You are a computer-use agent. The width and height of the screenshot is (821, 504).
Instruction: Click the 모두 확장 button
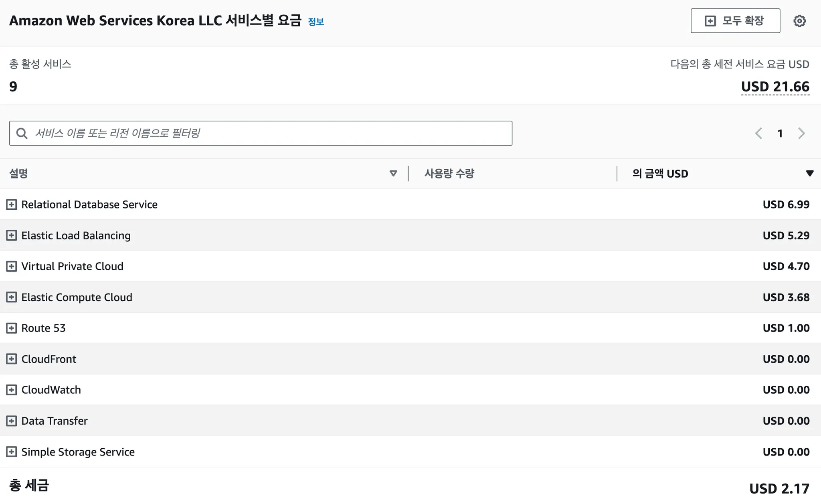(x=735, y=21)
